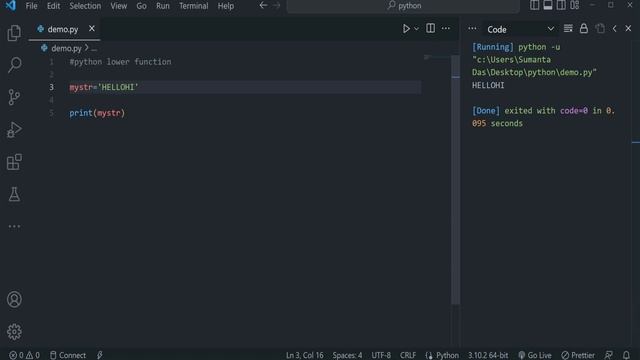Open the Manage settings gear
This screenshot has width=640, height=360.
click(14, 332)
